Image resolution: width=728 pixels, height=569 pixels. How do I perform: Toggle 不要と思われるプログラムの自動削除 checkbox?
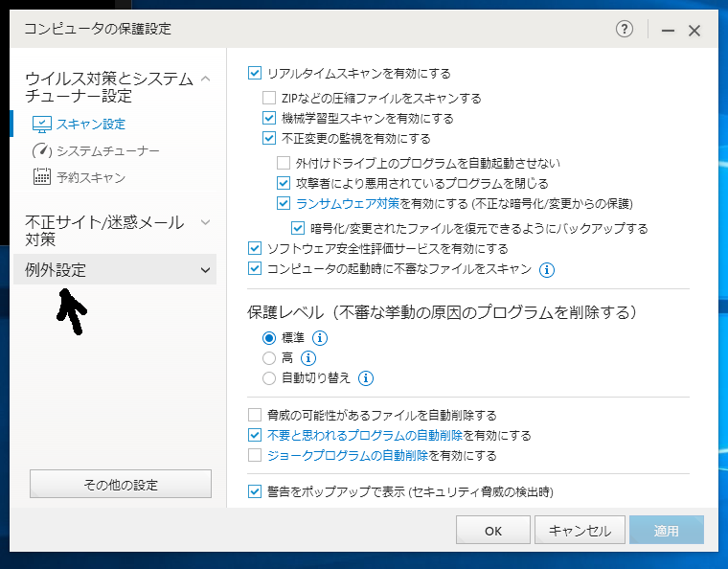click(x=255, y=435)
